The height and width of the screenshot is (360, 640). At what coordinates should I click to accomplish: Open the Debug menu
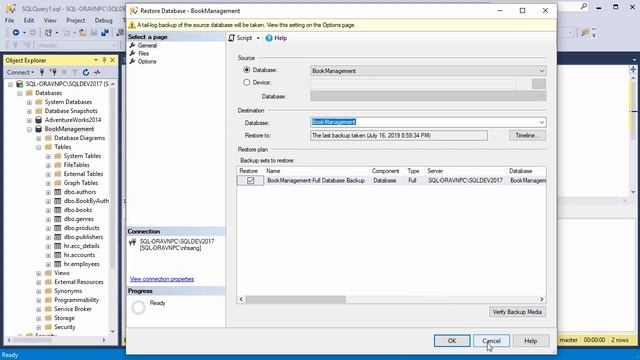pyautogui.click(x=103, y=20)
